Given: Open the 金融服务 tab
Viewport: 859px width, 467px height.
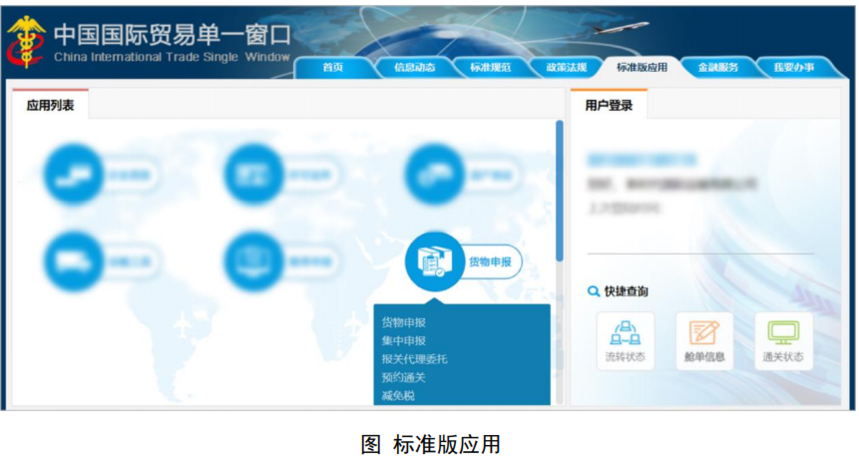Looking at the screenshot, I should pyautogui.click(x=718, y=67).
